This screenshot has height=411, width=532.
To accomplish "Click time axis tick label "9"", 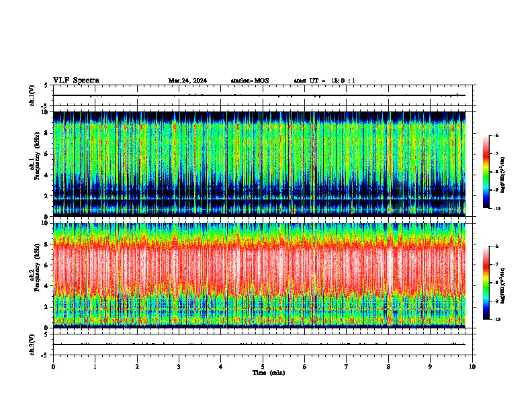I will coord(430,367).
